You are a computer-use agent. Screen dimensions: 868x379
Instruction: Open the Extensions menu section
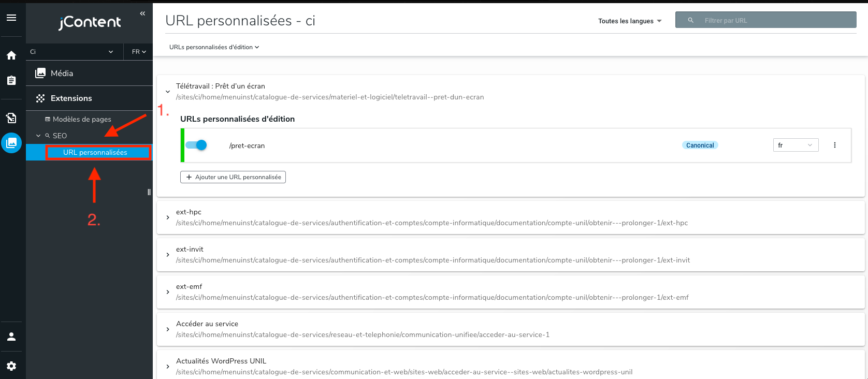point(71,98)
